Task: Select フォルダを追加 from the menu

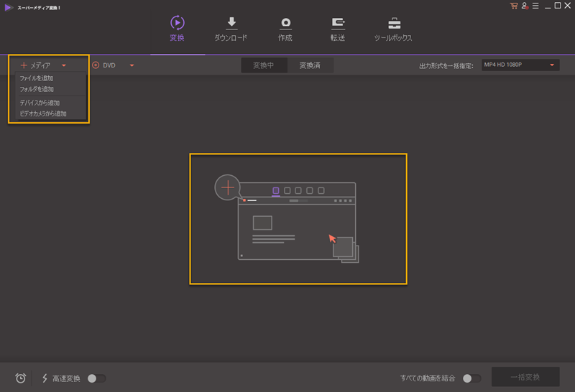Action: click(x=37, y=89)
